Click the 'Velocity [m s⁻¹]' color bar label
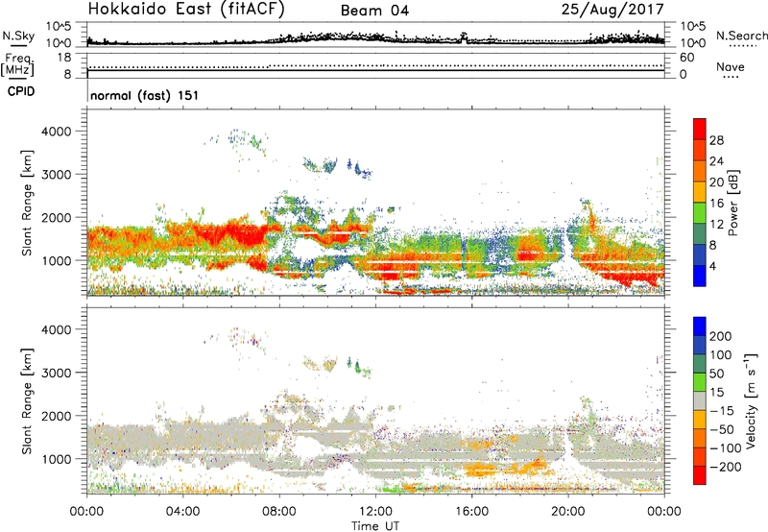768x532 pixels. click(751, 400)
